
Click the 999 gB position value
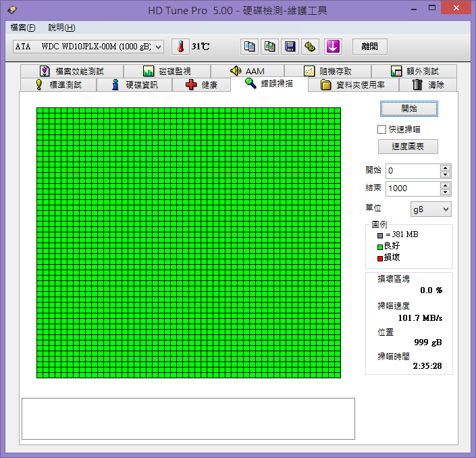(x=428, y=342)
